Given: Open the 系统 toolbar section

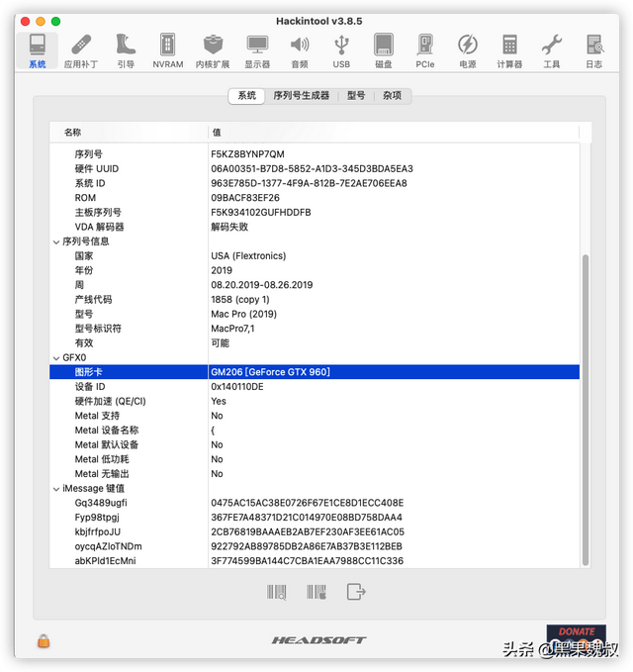Looking at the screenshot, I should pyautogui.click(x=38, y=50).
